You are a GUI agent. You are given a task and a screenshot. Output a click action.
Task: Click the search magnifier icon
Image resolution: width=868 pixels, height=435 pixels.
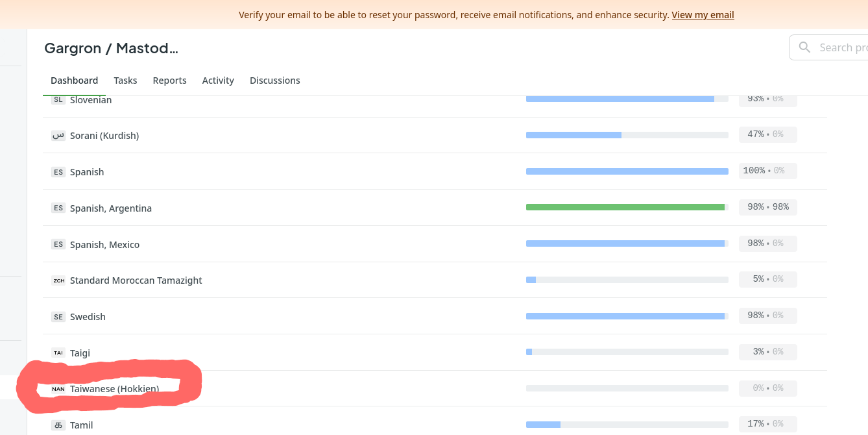pos(804,47)
